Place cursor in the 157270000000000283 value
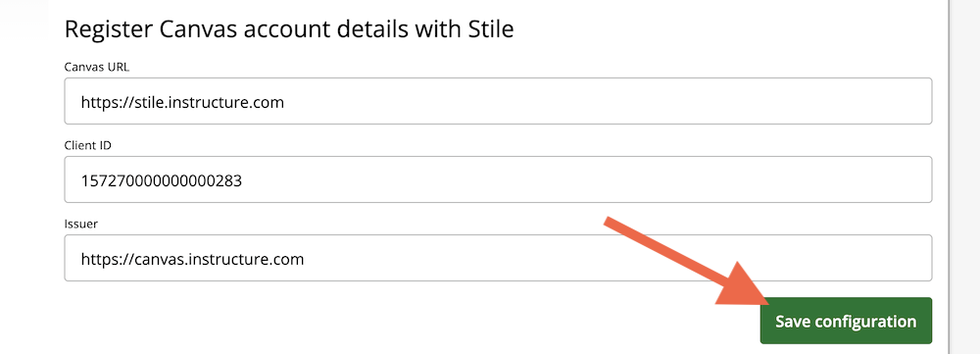Image resolution: width=980 pixels, height=354 pixels. point(162,180)
